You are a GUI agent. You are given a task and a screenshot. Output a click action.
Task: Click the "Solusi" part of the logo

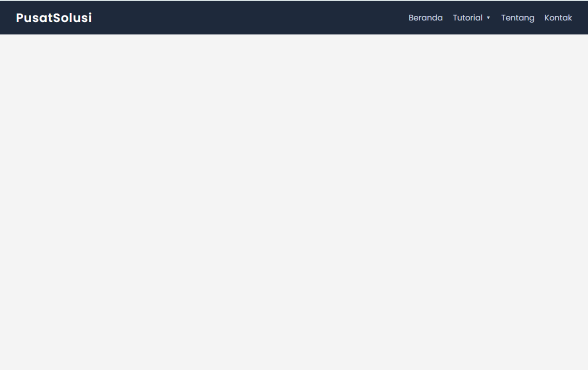tap(73, 18)
